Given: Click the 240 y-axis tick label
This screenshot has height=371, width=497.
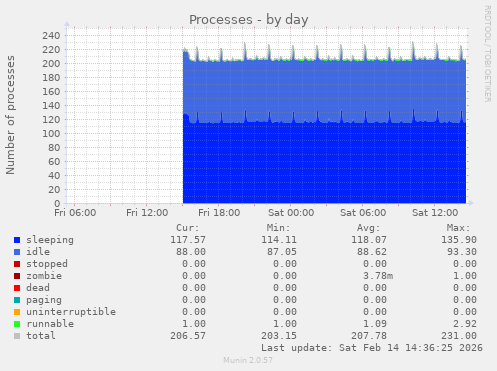Looking at the screenshot, I should (x=51, y=36).
